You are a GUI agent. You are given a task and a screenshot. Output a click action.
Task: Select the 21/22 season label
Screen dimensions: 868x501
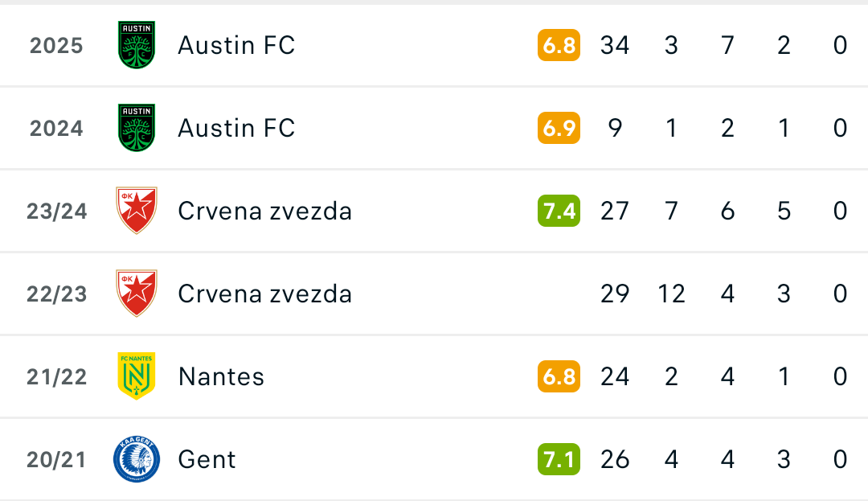click(56, 377)
